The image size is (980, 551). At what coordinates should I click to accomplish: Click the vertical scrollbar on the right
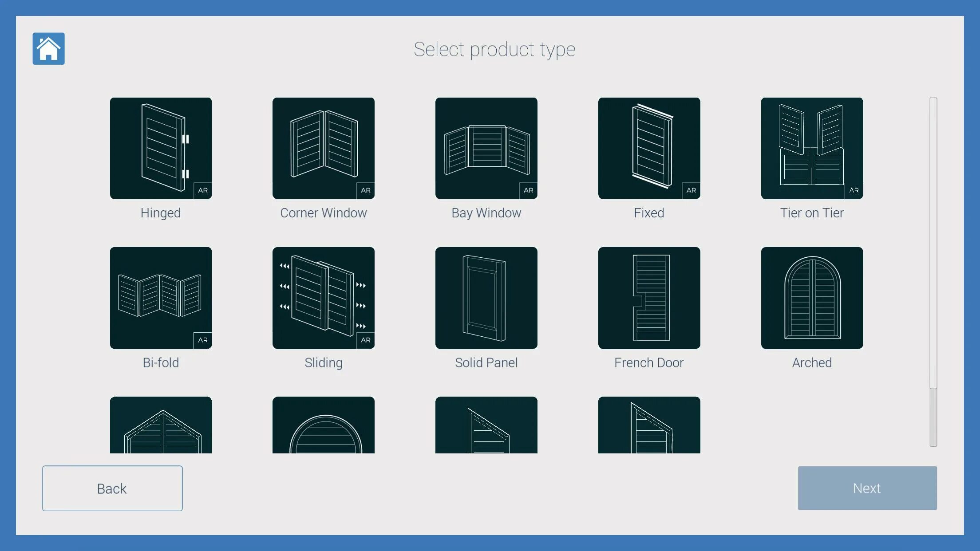click(x=933, y=243)
